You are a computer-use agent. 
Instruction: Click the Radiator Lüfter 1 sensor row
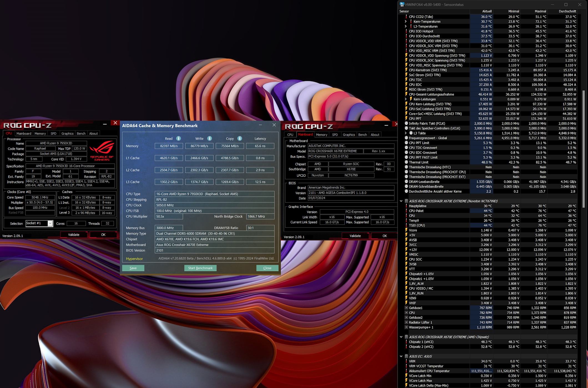coord(491,323)
